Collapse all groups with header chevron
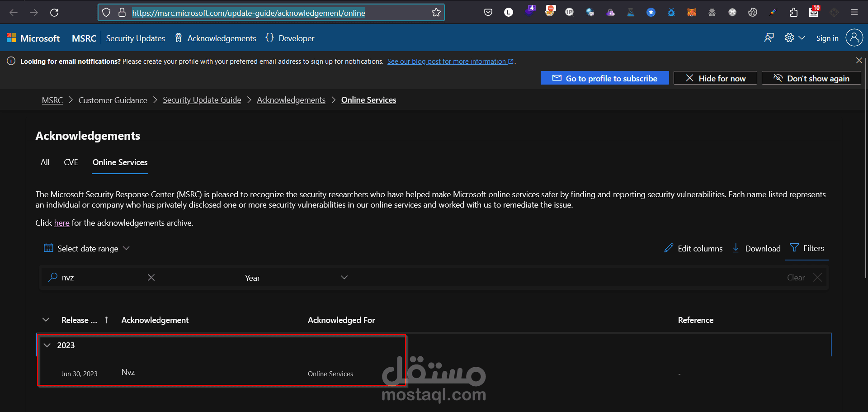Image resolution: width=868 pixels, height=412 pixels. pos(46,320)
